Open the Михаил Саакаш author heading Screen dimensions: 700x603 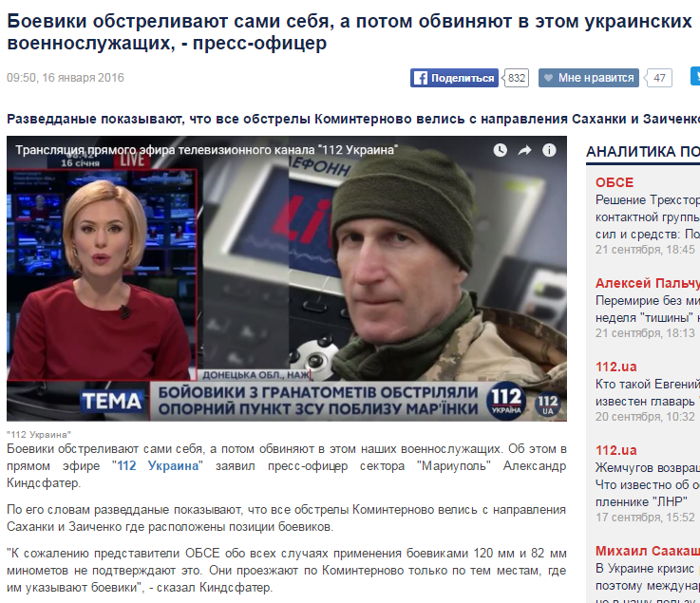[648, 551]
